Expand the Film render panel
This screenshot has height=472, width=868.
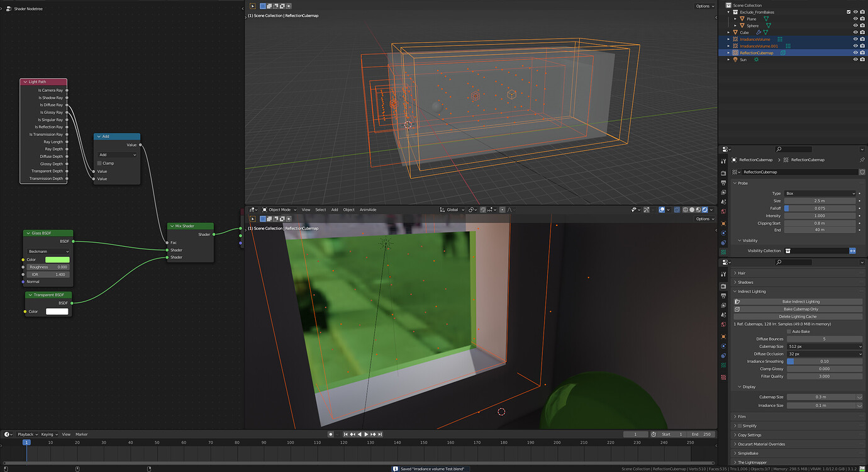coord(742,417)
